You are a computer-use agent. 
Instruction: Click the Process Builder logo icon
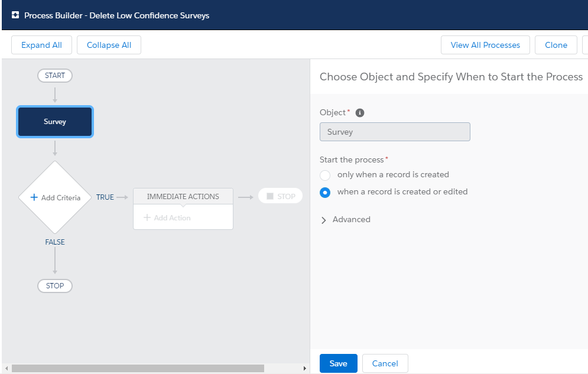(x=15, y=15)
